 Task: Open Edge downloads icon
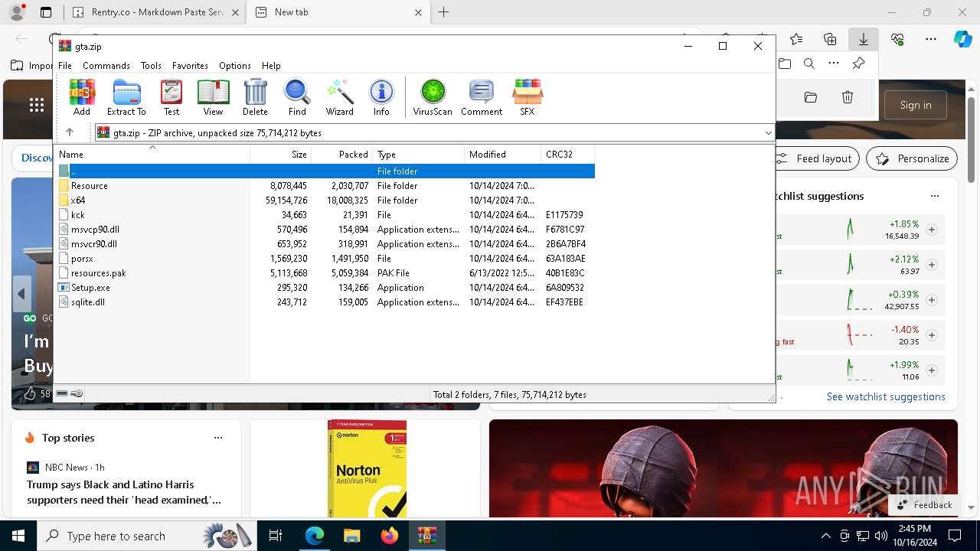coord(864,39)
